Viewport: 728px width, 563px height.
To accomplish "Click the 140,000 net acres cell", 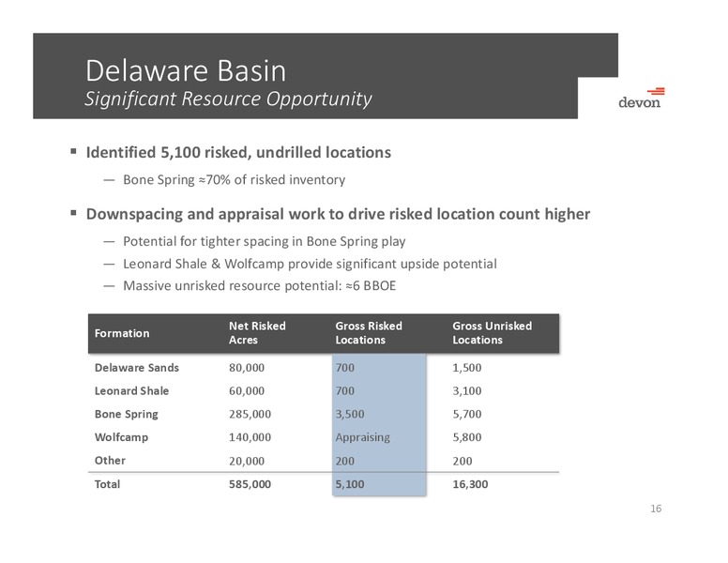I will tap(250, 437).
